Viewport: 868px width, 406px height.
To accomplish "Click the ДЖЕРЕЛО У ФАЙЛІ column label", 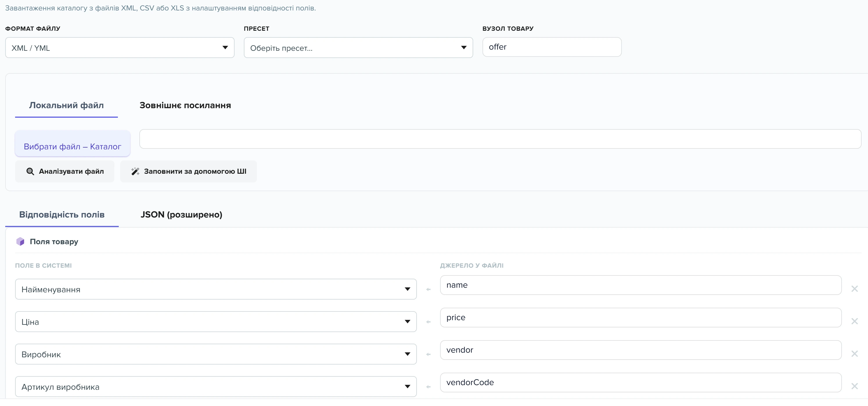I will pos(472,266).
